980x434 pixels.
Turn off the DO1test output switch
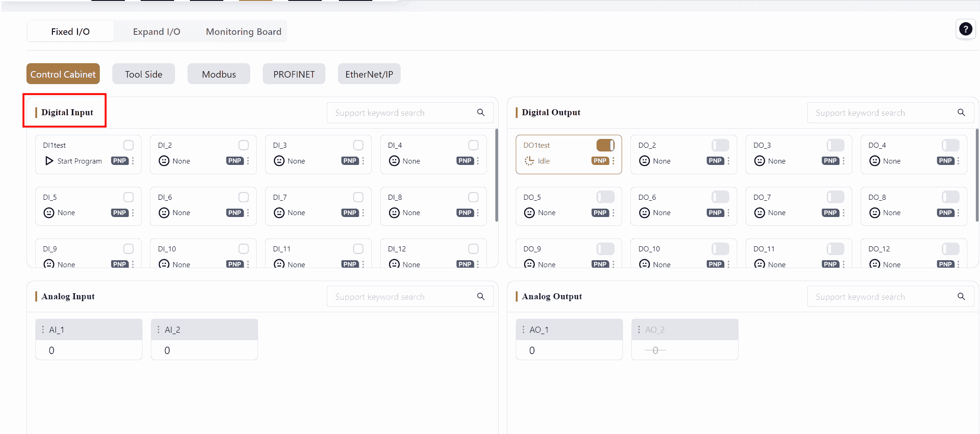[605, 145]
